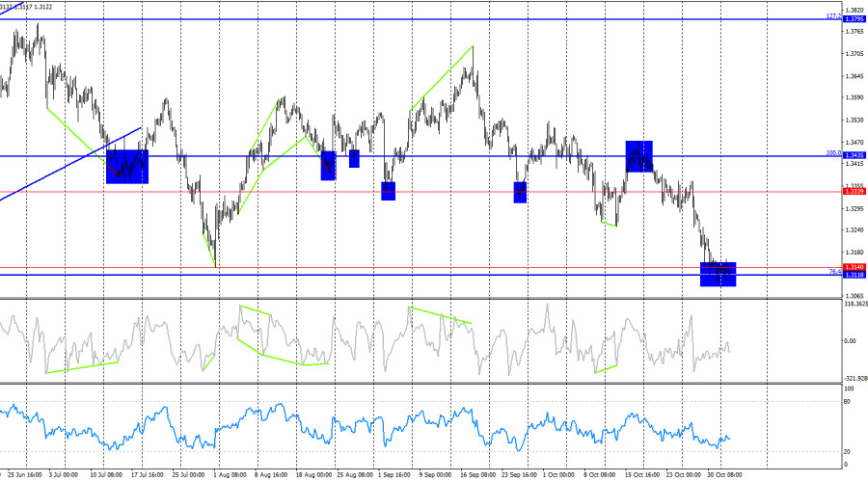Click the 20 level on the lower indicator scale

(x=847, y=451)
